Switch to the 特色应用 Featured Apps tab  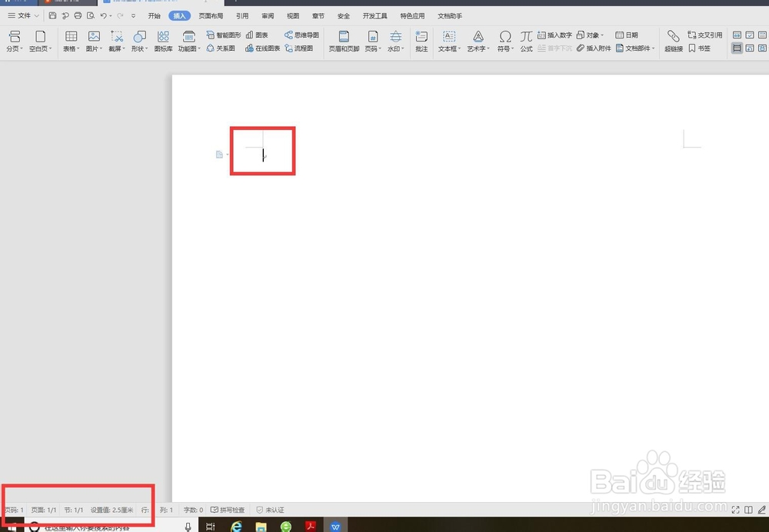[x=412, y=15]
